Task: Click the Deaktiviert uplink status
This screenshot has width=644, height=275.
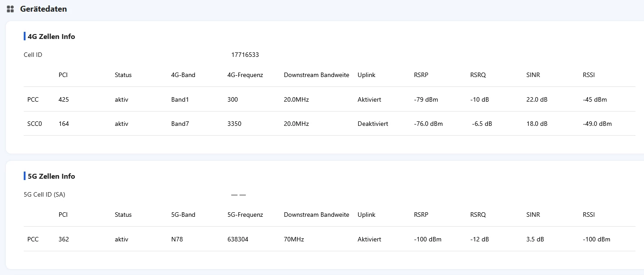Action: coord(373,124)
